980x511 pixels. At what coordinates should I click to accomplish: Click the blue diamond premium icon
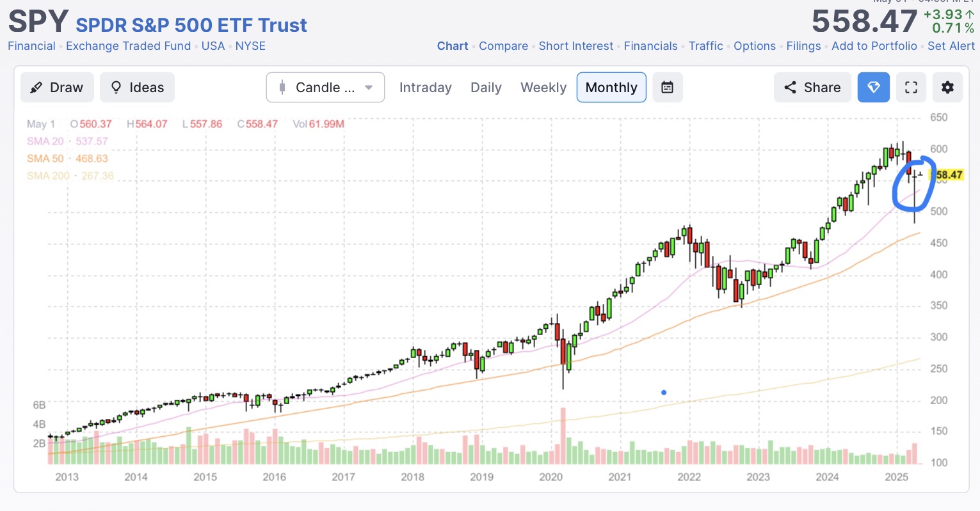click(x=873, y=88)
